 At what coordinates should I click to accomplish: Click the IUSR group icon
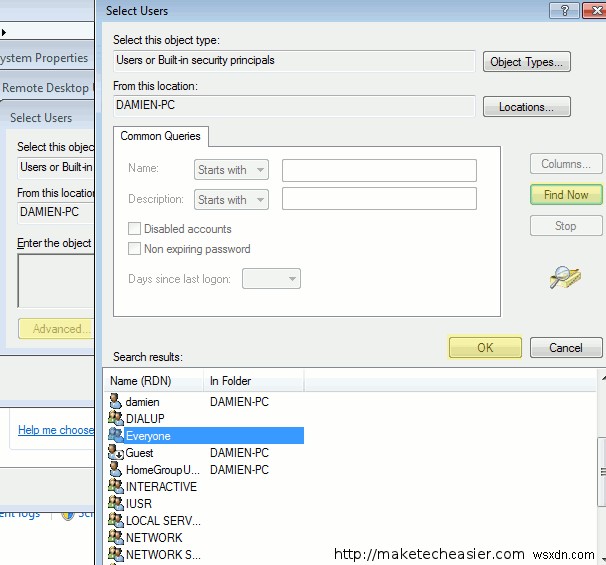(x=116, y=503)
